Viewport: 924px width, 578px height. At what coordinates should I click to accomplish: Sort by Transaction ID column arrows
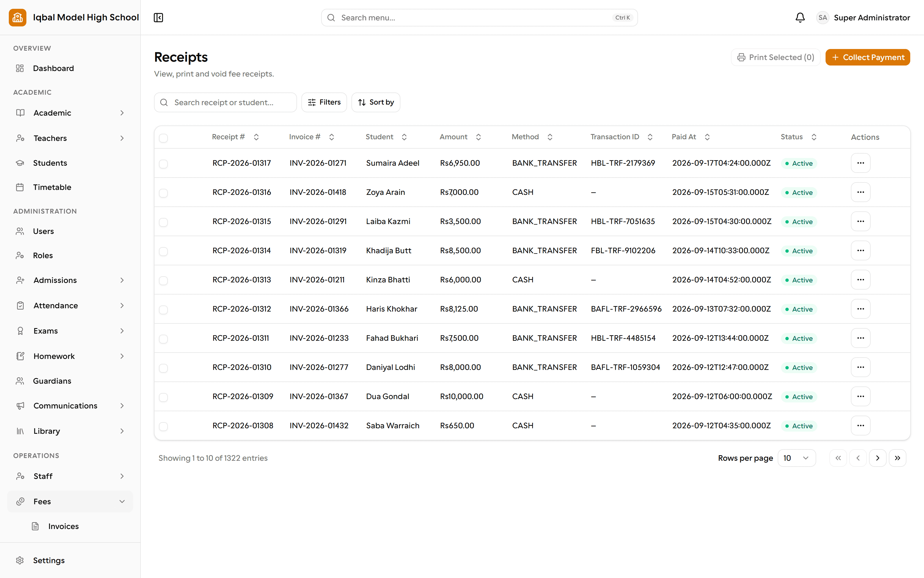[650, 137]
